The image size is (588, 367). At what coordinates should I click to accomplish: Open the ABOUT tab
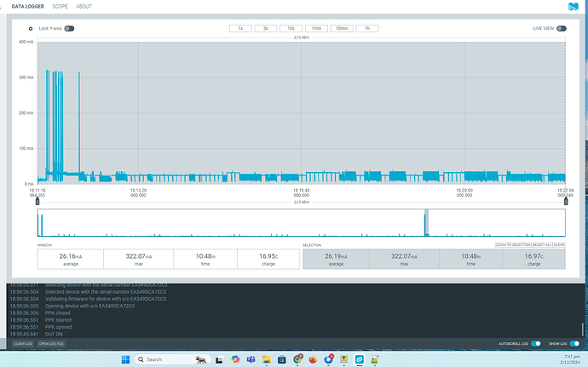tap(84, 6)
